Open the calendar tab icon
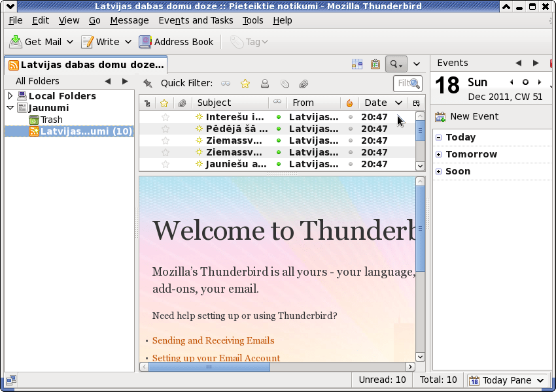Screen dimensions: 556x392 click(356, 64)
